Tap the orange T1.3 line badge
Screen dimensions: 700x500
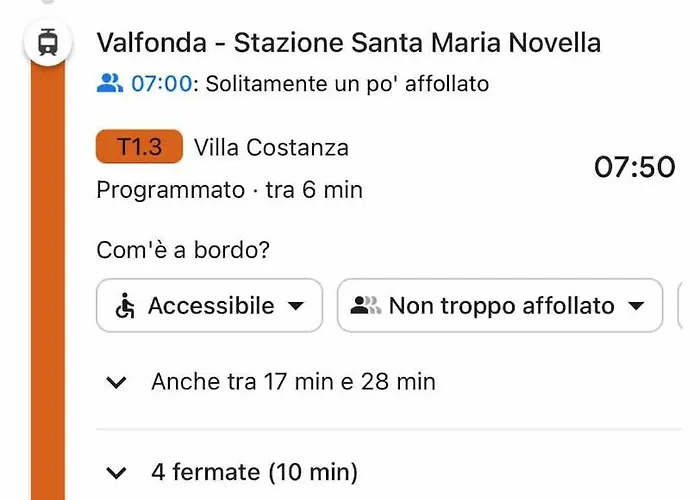139,146
